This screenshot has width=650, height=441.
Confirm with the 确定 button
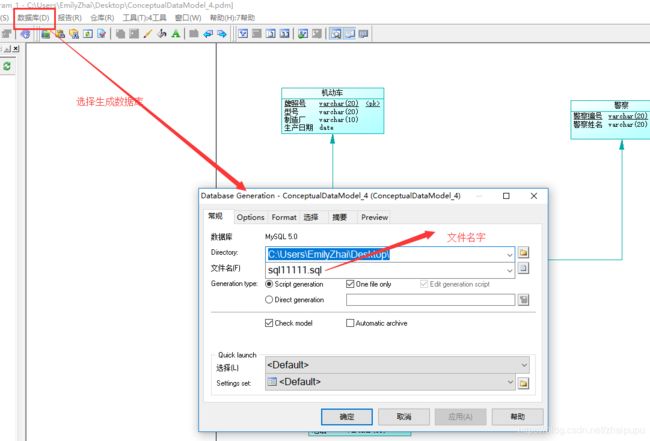(347, 417)
